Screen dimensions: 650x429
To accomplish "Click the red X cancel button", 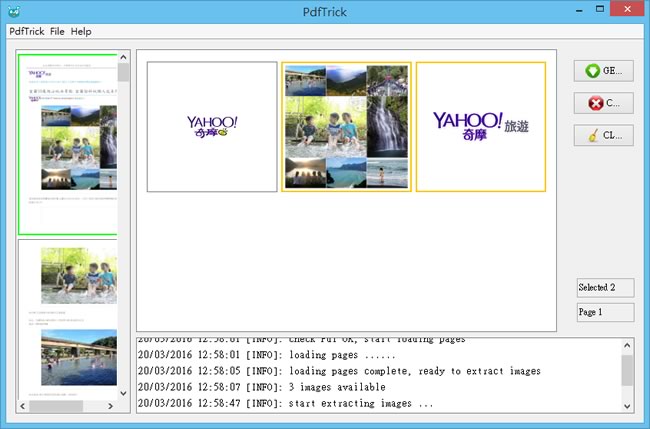I will (604, 103).
